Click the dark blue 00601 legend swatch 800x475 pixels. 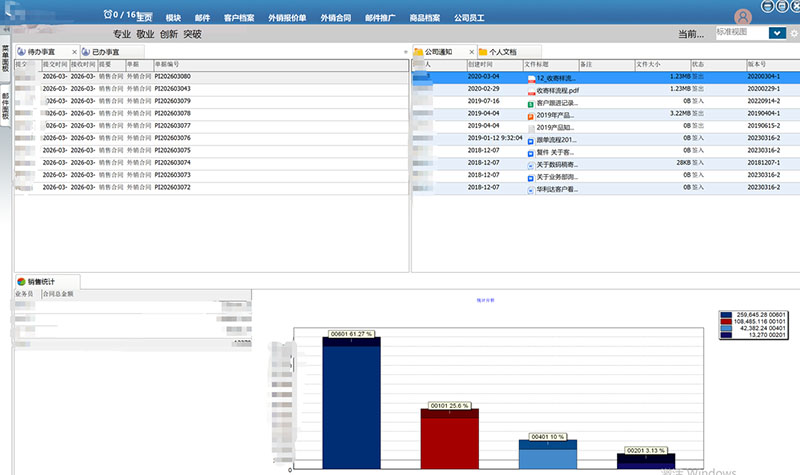(725, 316)
